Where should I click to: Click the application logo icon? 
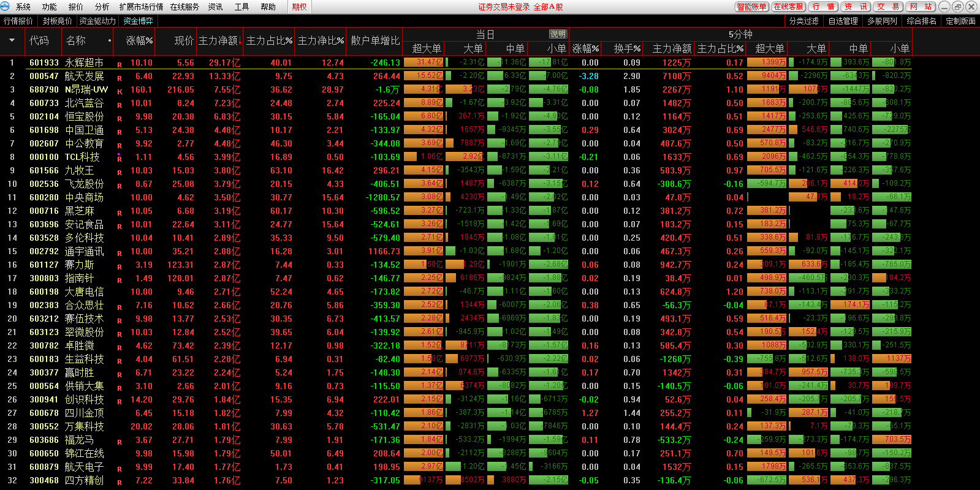tap(6, 7)
